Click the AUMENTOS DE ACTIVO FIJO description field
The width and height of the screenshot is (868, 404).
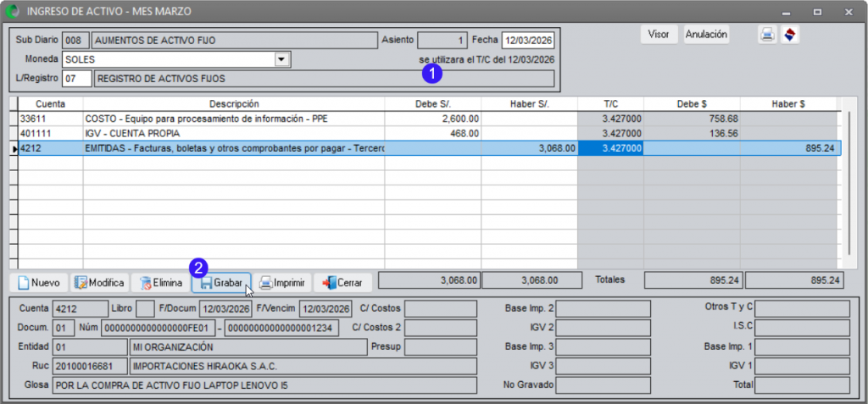(234, 41)
